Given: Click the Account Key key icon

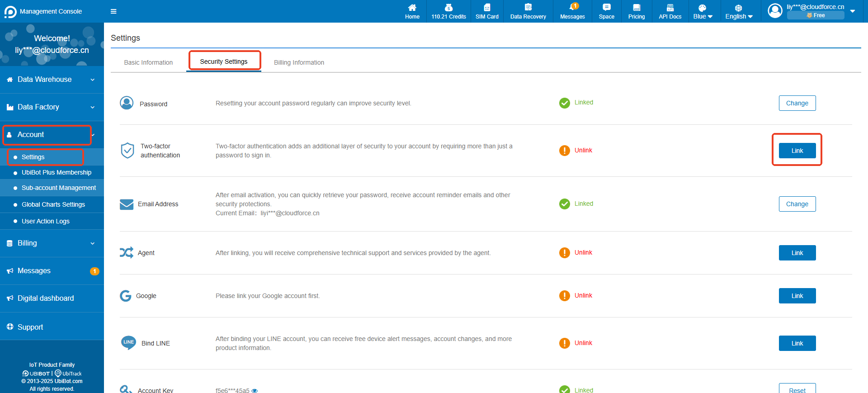Looking at the screenshot, I should [126, 389].
